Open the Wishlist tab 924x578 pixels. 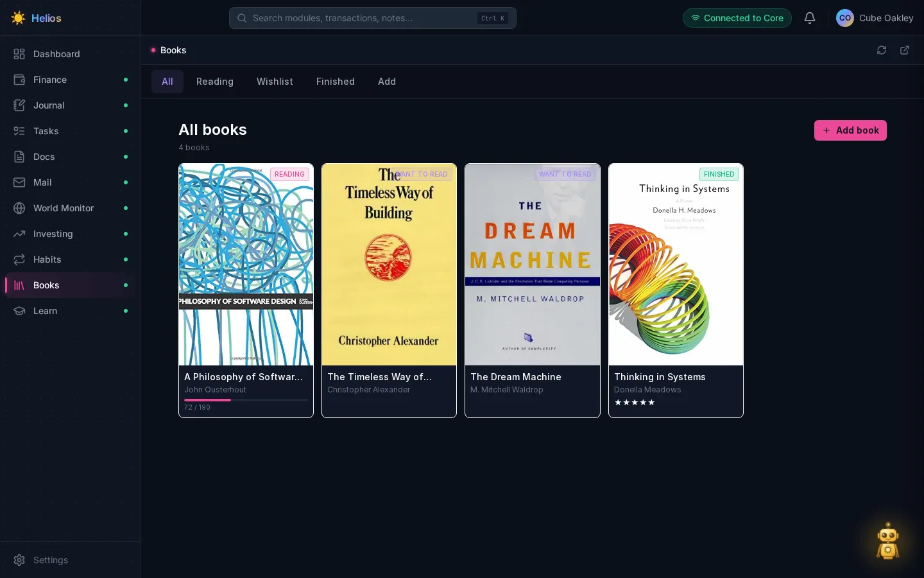(x=275, y=82)
